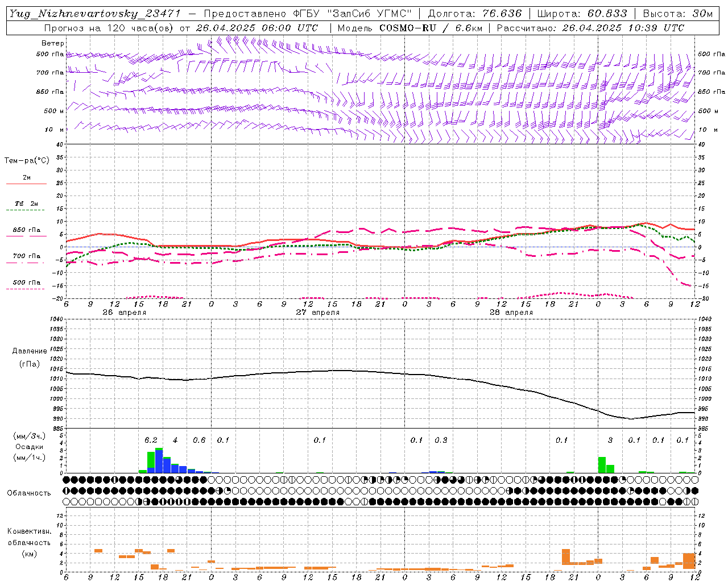
Task: Click the 28 апреля date label
Action: 511,313
